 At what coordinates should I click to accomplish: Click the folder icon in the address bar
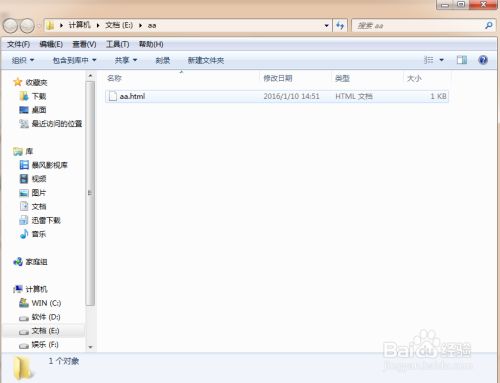(50, 25)
